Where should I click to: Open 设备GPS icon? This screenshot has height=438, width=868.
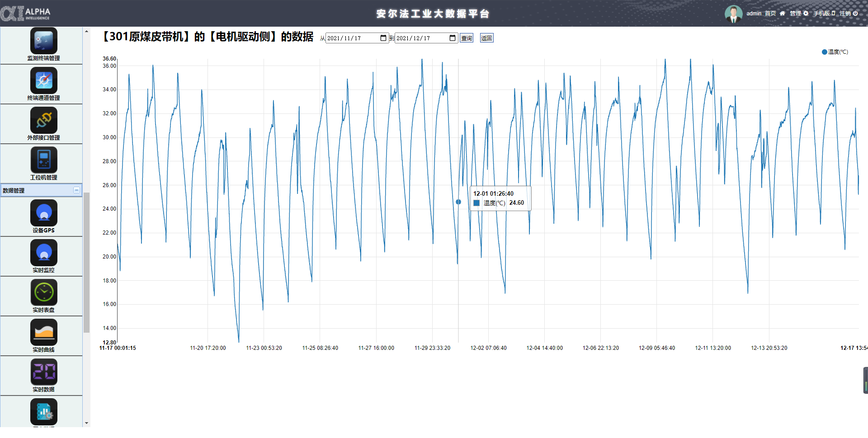pyautogui.click(x=43, y=213)
